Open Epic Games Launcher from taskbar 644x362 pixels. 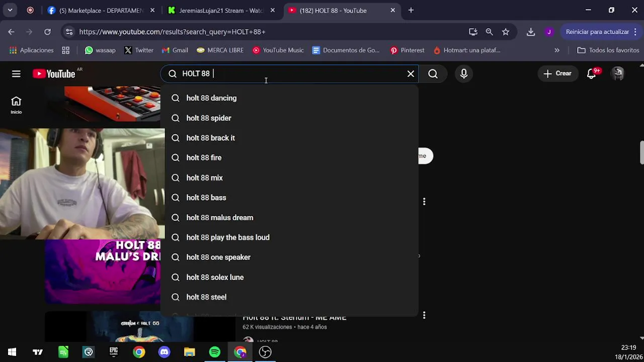point(114,352)
